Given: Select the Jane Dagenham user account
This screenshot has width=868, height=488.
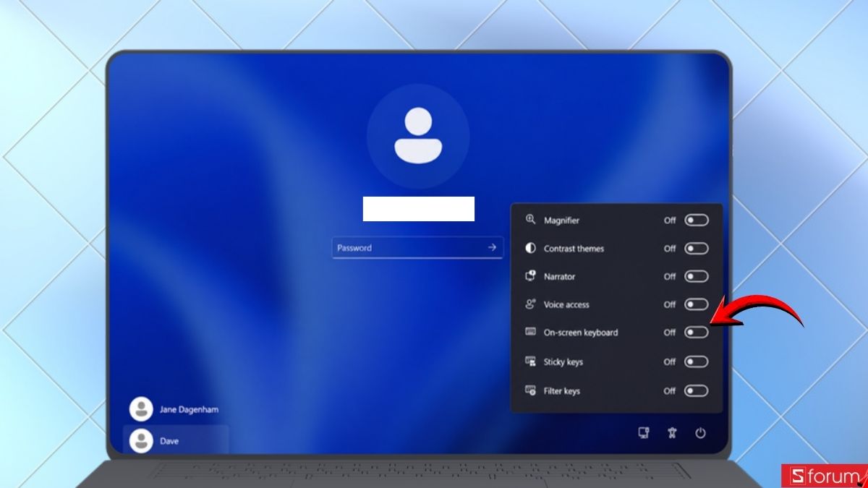Looking at the screenshot, I should point(176,409).
